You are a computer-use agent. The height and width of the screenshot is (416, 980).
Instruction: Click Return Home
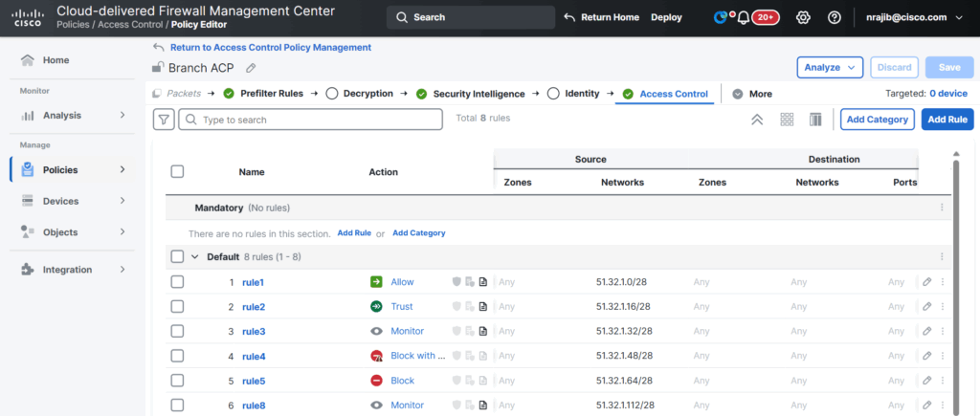click(602, 17)
